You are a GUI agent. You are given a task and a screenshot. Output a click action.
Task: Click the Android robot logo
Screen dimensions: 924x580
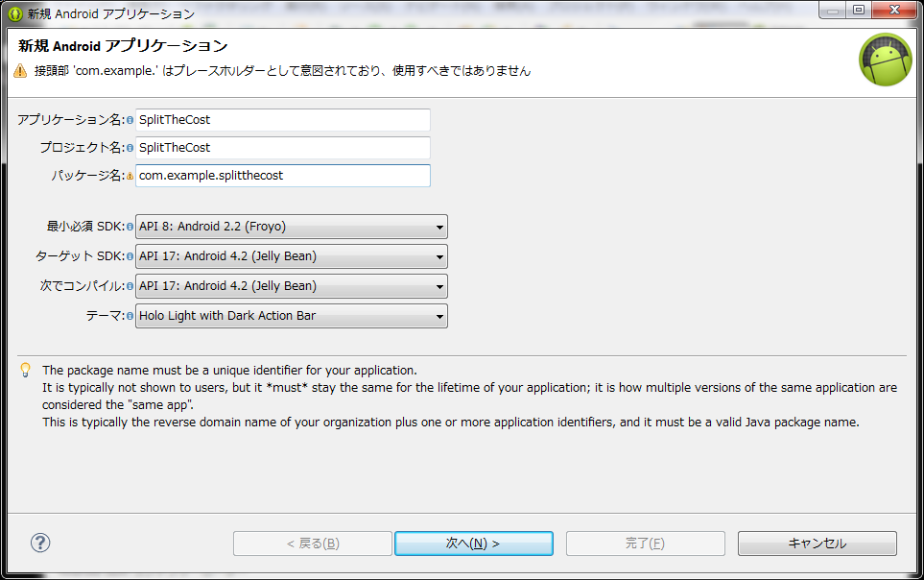point(885,60)
